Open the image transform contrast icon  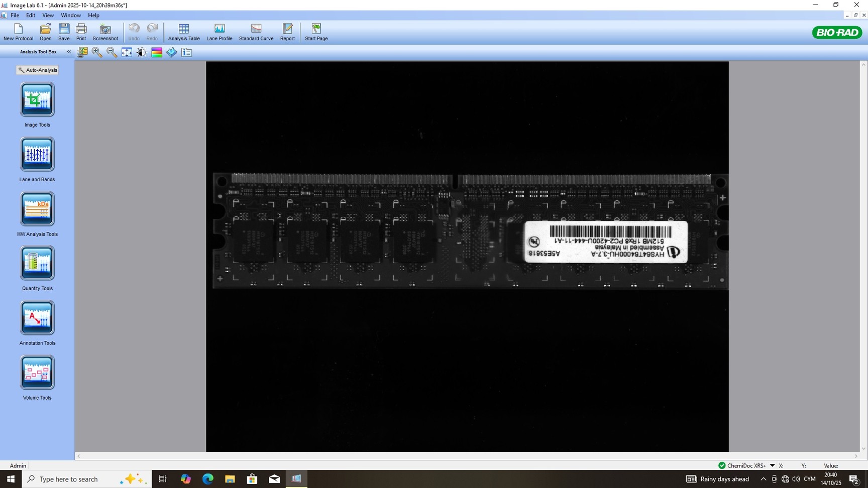point(142,52)
